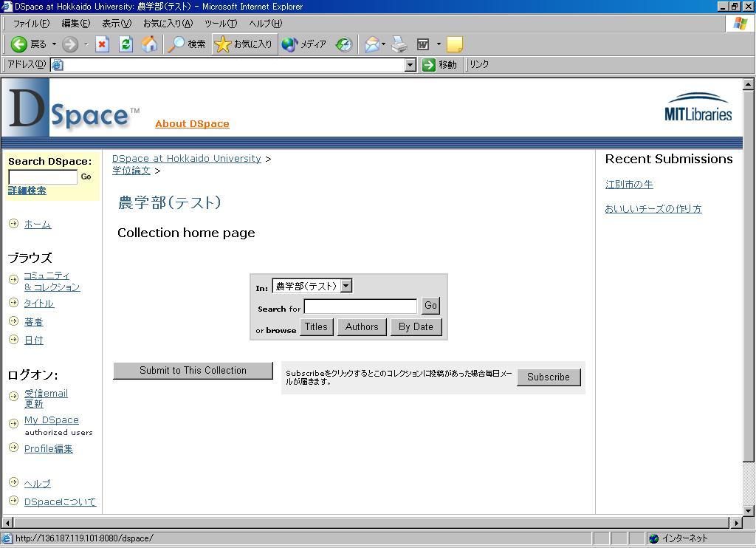The image size is (756, 548).
Task: Click Go in the Search DSpace box
Action: tap(86, 177)
